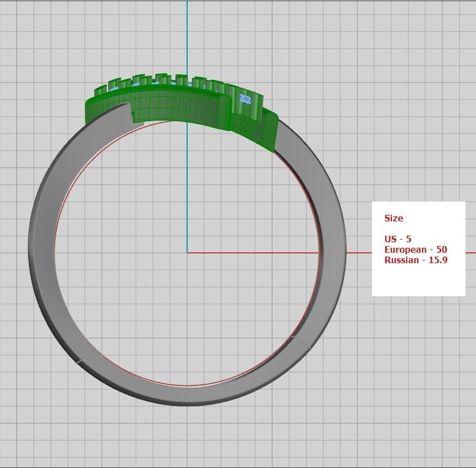Select the 'European - 50' size line
The height and width of the screenshot is (468, 476).
[415, 249]
